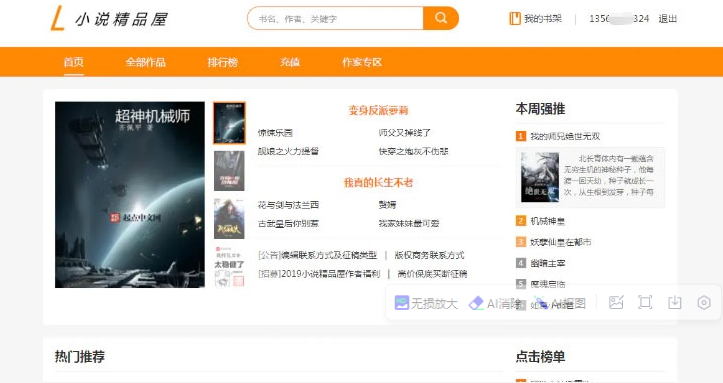Select the AI消除 eraser tool
The image size is (723, 383).
(496, 303)
